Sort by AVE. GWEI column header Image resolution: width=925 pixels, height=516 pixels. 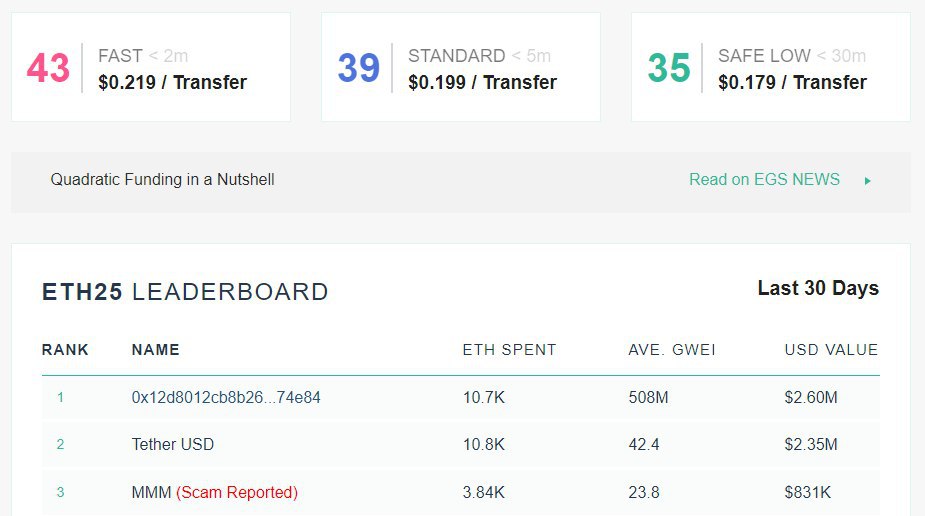[672, 350]
